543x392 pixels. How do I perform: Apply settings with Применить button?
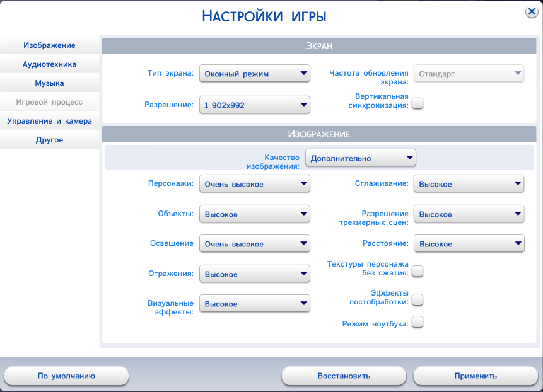click(476, 376)
